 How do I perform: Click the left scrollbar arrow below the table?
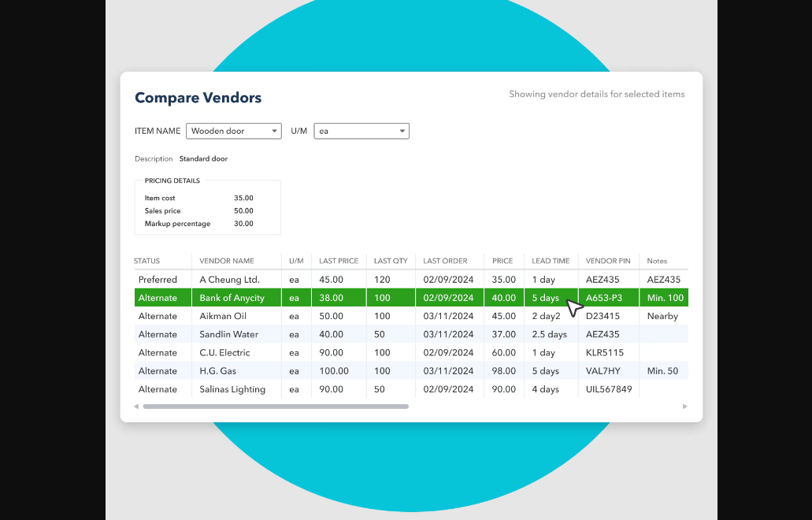[x=136, y=407]
